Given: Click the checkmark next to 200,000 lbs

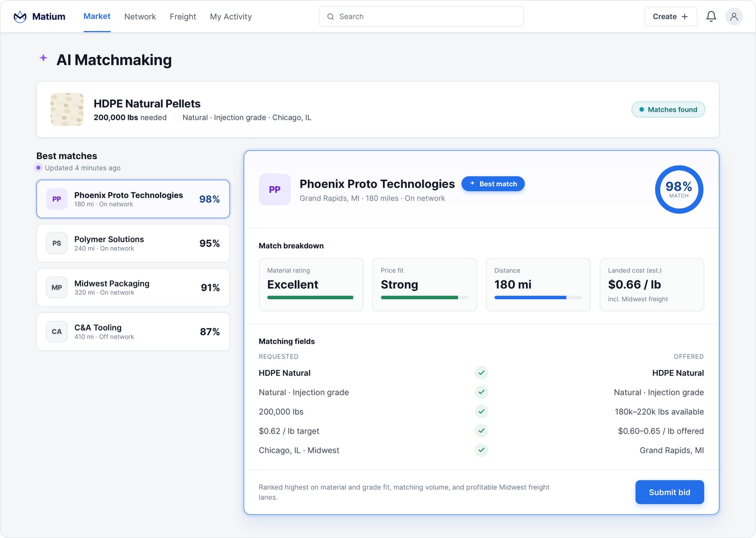Looking at the screenshot, I should point(481,412).
